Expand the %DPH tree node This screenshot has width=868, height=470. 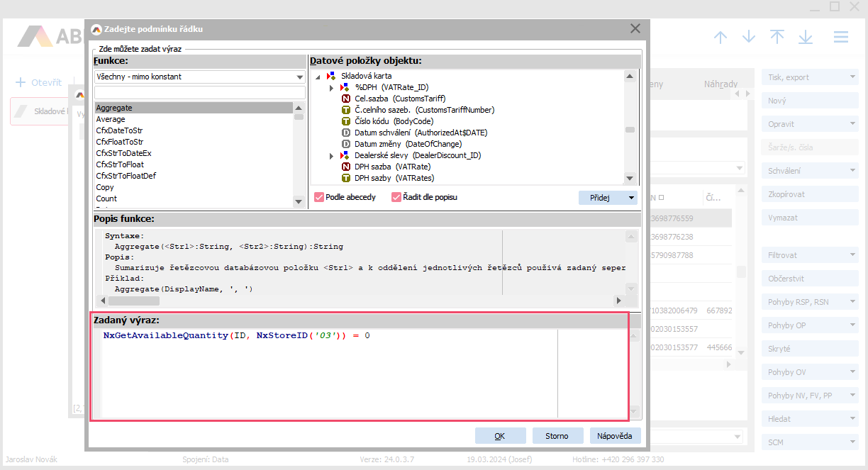pyautogui.click(x=331, y=87)
